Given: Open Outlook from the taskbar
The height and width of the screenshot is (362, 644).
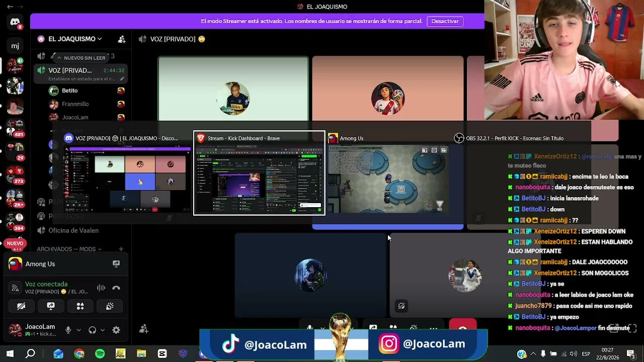Looking at the screenshot, I should (58, 354).
